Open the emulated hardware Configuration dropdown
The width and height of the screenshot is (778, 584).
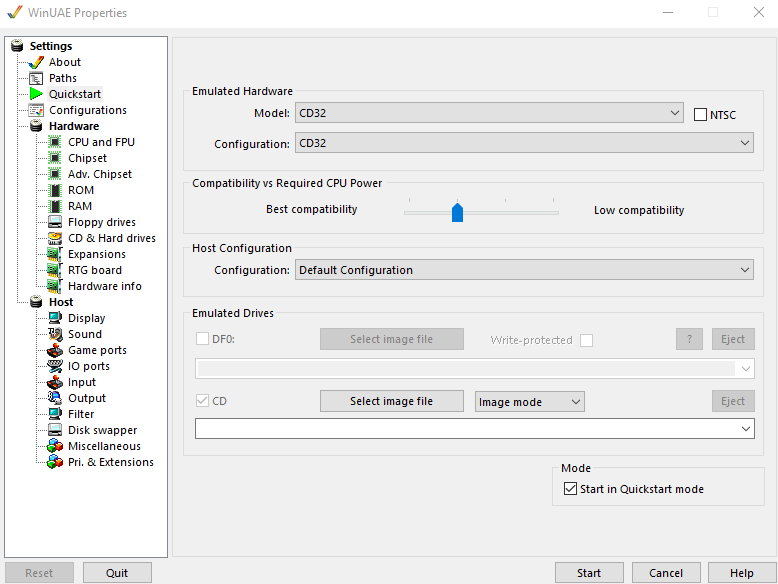pos(524,143)
